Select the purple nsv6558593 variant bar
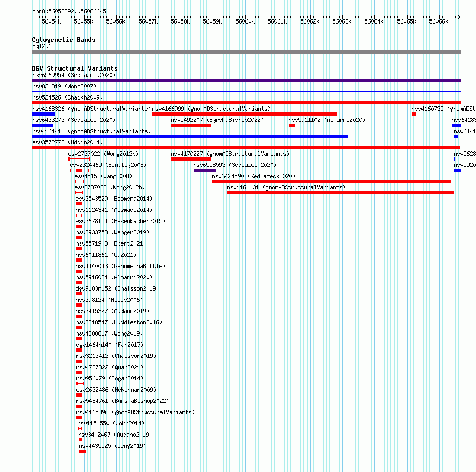476x472 pixels. [204, 170]
